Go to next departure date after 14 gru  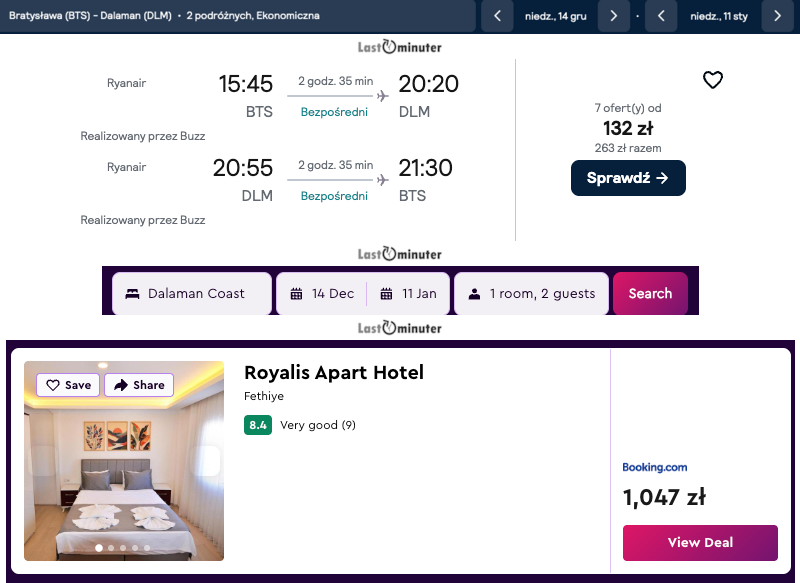(x=613, y=16)
